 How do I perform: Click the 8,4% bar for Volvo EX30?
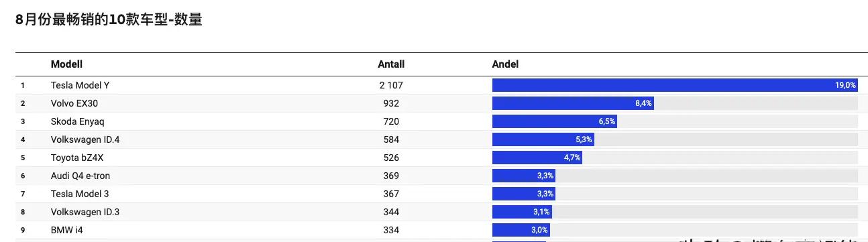pos(573,103)
